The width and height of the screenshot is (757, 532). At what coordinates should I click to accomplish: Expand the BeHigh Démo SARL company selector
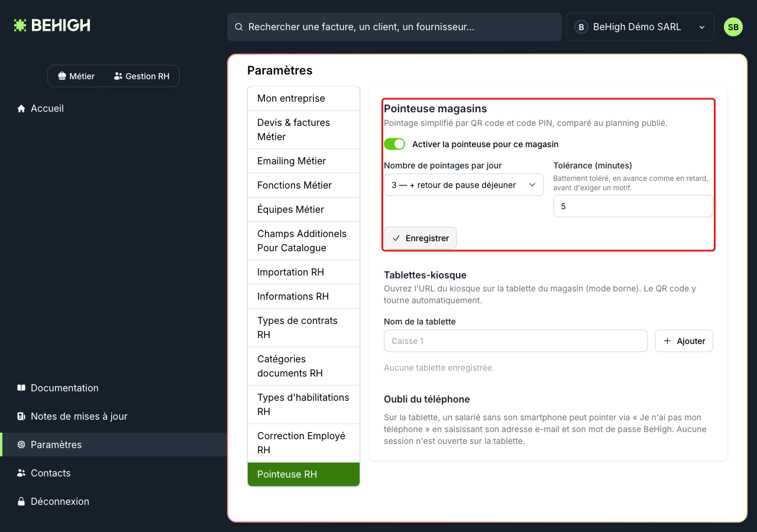[x=640, y=27]
